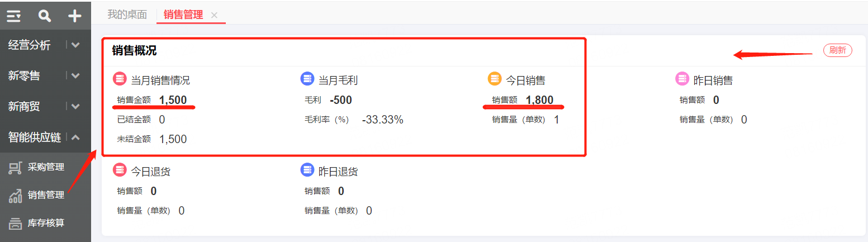The image size is (868, 242).
Task: Close the 销售管理 tab
Action: (x=214, y=16)
